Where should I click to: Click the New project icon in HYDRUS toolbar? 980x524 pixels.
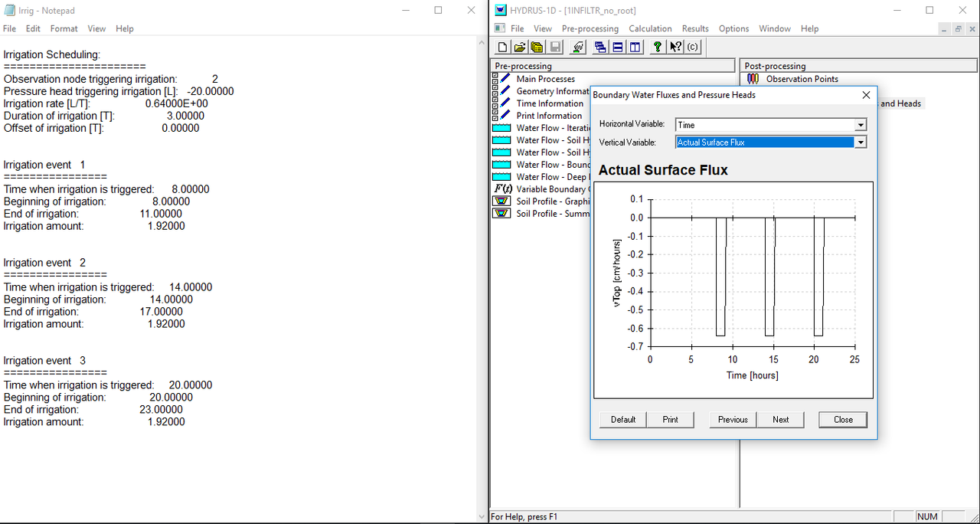pos(502,47)
